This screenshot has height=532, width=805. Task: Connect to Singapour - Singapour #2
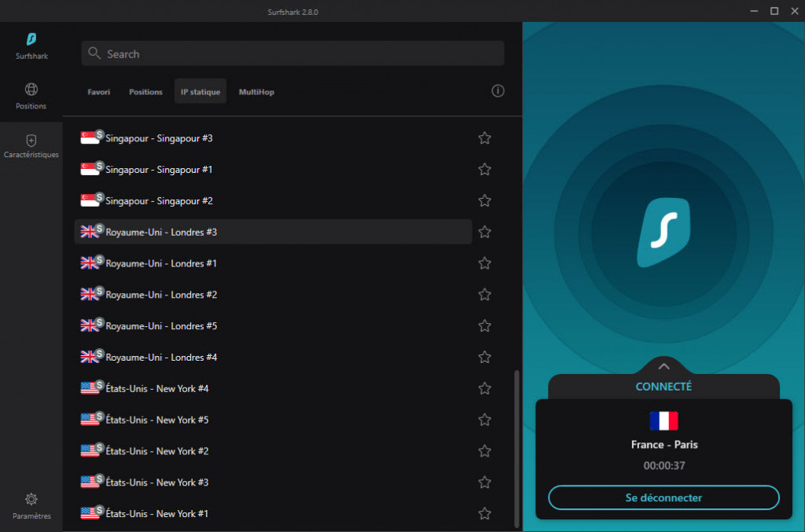273,200
